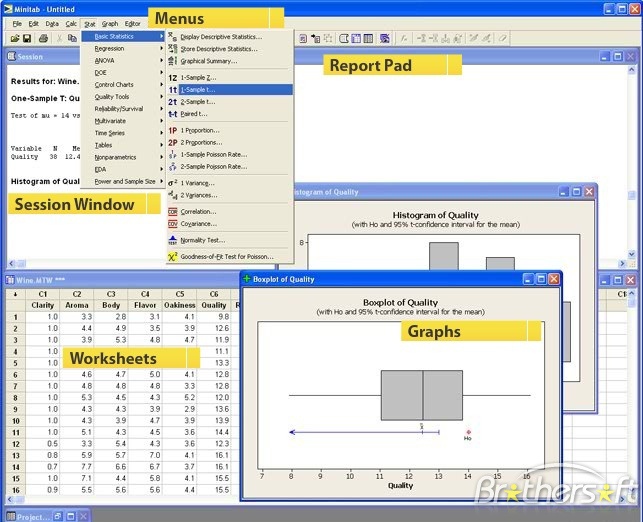Click the Cut scissors toolbar icon
Image resolution: width=643 pixels, height=522 pixels.
pos(59,39)
